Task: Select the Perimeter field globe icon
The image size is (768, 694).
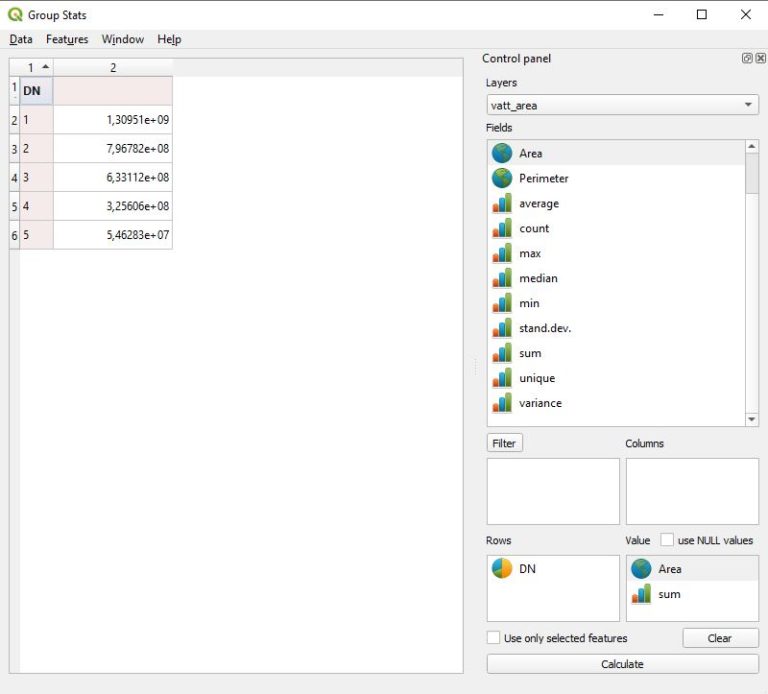Action: 502,178
